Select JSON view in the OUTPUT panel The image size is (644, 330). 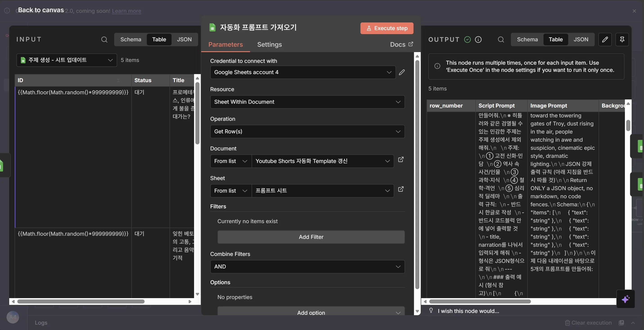click(x=581, y=40)
